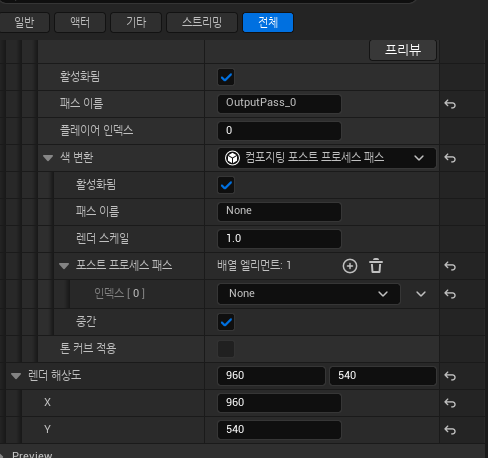Select 인덱스 [ 0 ] label
The height and width of the screenshot is (458, 488).
pyautogui.click(x=119, y=293)
